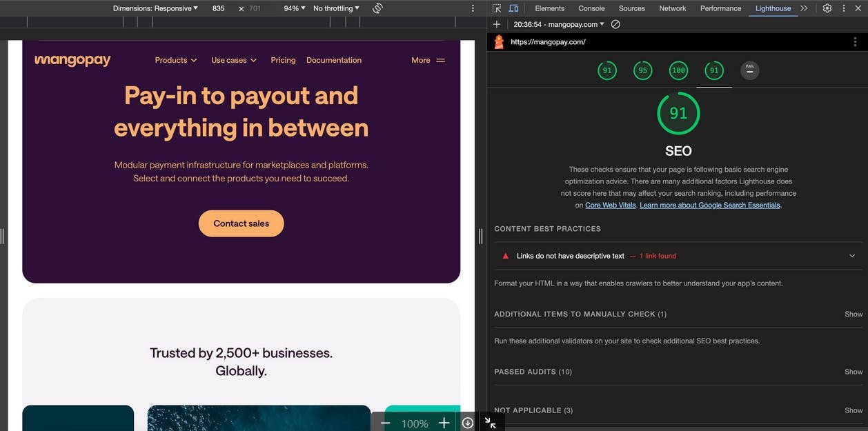Select the SEO score circle showing 91
868x431 pixels.
[x=714, y=70]
